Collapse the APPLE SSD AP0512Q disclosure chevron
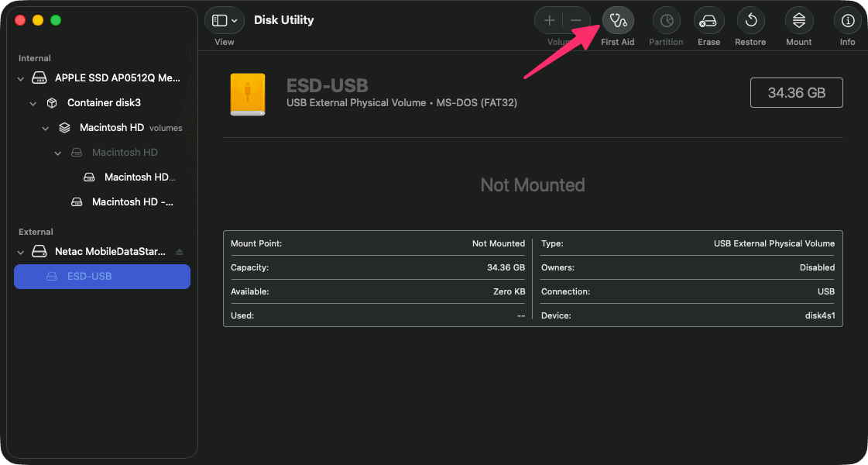 pos(21,79)
